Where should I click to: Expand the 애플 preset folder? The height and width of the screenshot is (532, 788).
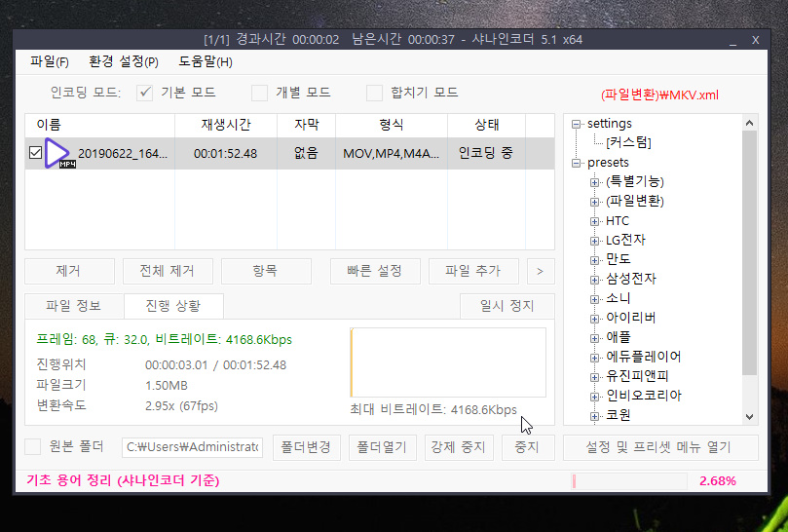coord(594,338)
